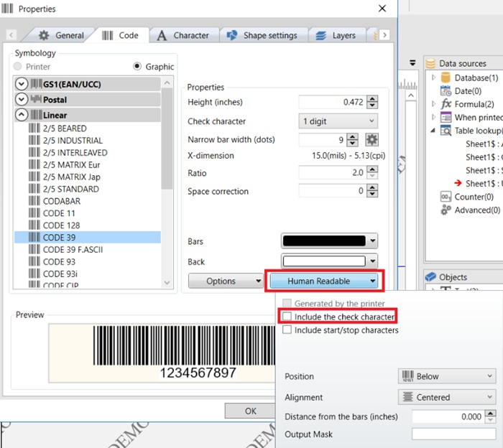The width and height of the screenshot is (503, 448).
Task: Increase Distance from the bars value
Action: 490,413
